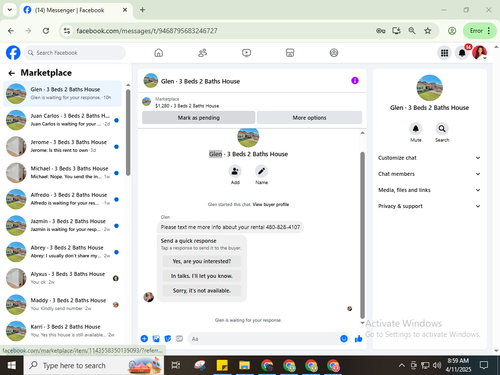Open the Marketplace storefront tab icon
Viewport: 500px width, 375px height.
[290, 53]
